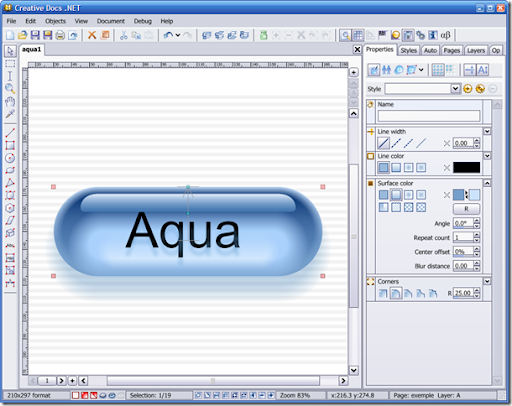
Task: Click the New document icon
Action: pos(10,35)
